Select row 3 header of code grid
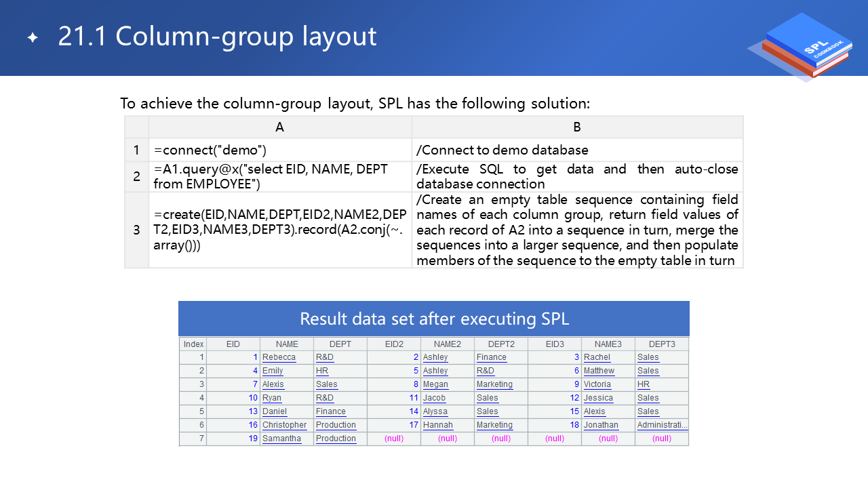868x488 pixels. (136, 230)
